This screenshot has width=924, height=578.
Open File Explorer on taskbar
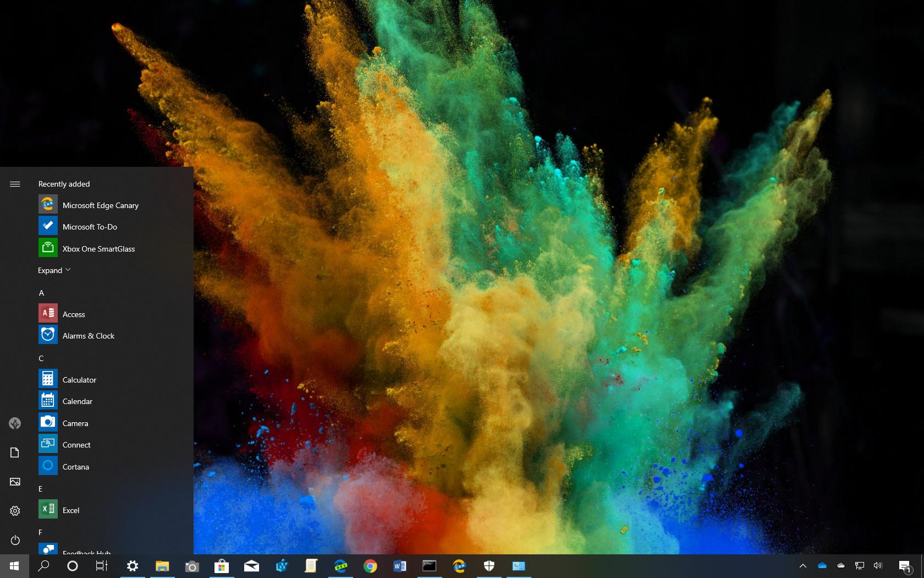(162, 566)
